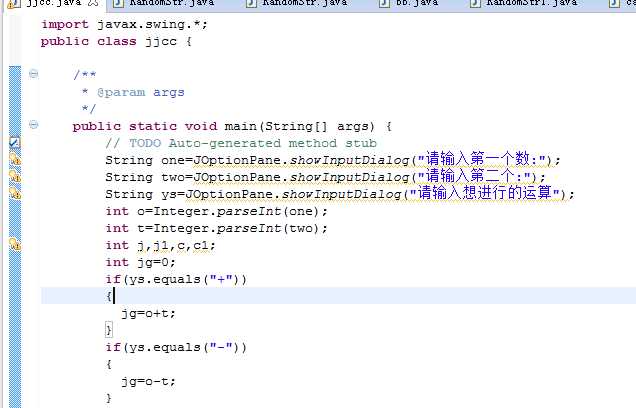This screenshot has height=408, width=636.
Task: Click the string "请输入想进行的运算"
Action: (485, 193)
